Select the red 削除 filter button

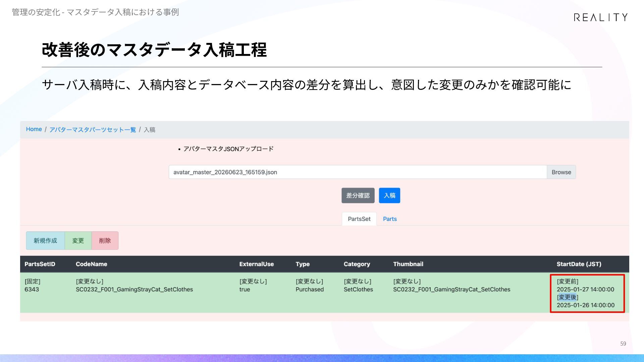point(105,241)
